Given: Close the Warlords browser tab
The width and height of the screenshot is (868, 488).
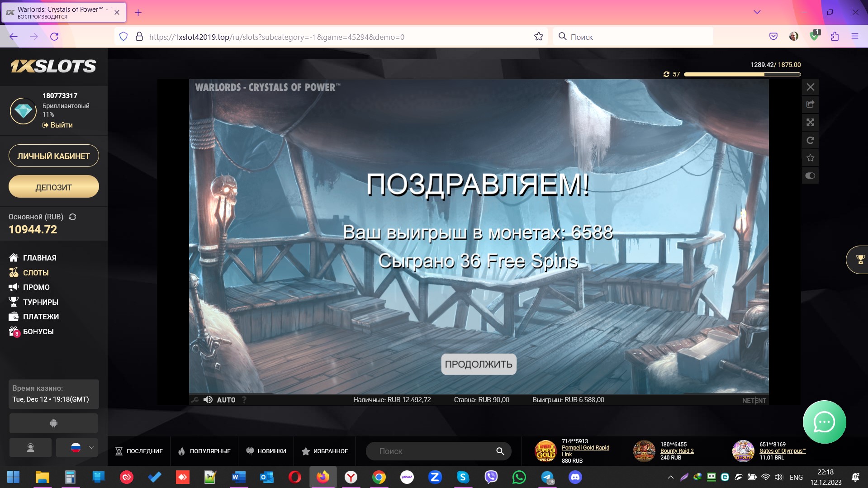Looking at the screenshot, I should click(x=117, y=13).
